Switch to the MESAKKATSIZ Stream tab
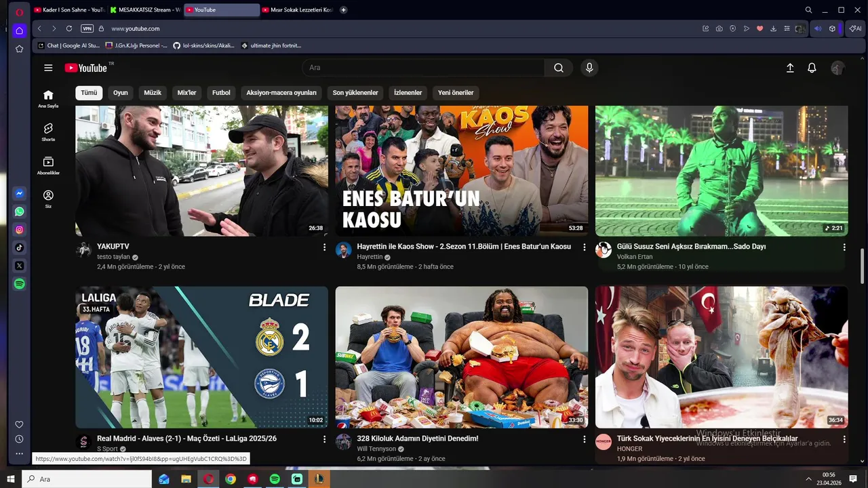 click(x=144, y=10)
